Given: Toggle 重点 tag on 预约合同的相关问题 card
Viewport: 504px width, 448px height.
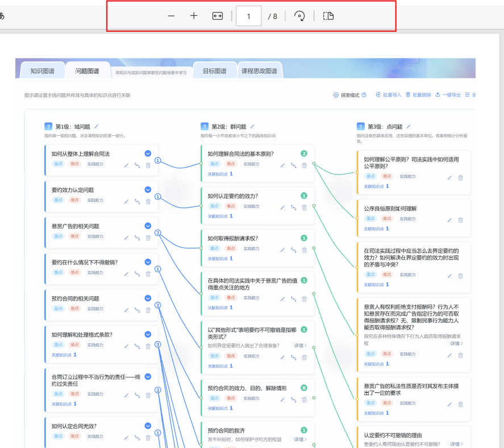Looking at the screenshot, I should tap(58, 309).
